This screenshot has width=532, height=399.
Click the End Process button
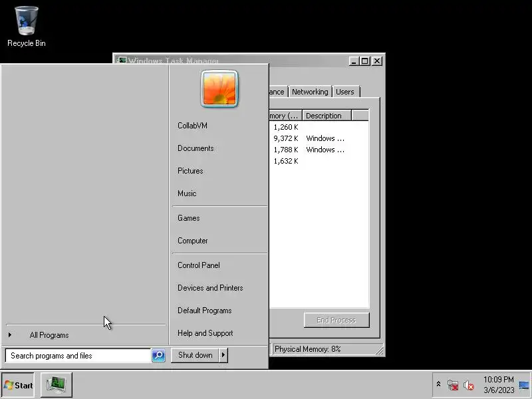tap(336, 320)
